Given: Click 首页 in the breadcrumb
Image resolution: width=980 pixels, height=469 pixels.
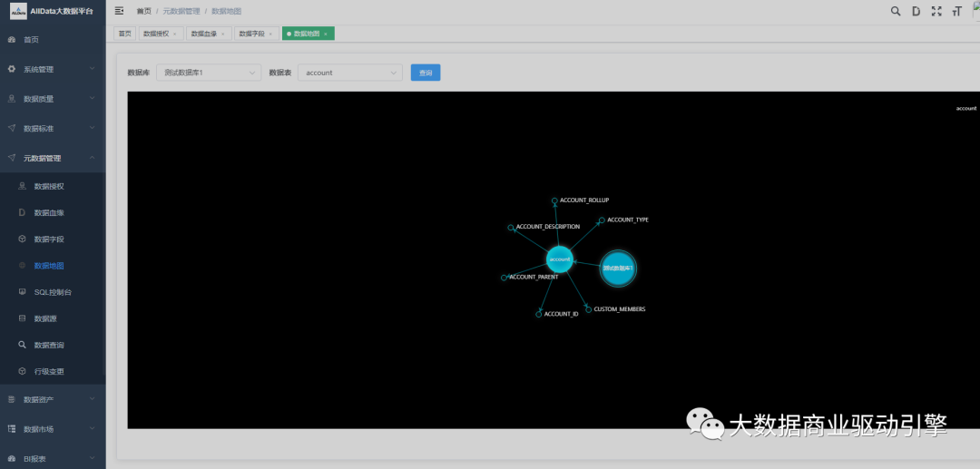Looking at the screenshot, I should click(x=143, y=11).
